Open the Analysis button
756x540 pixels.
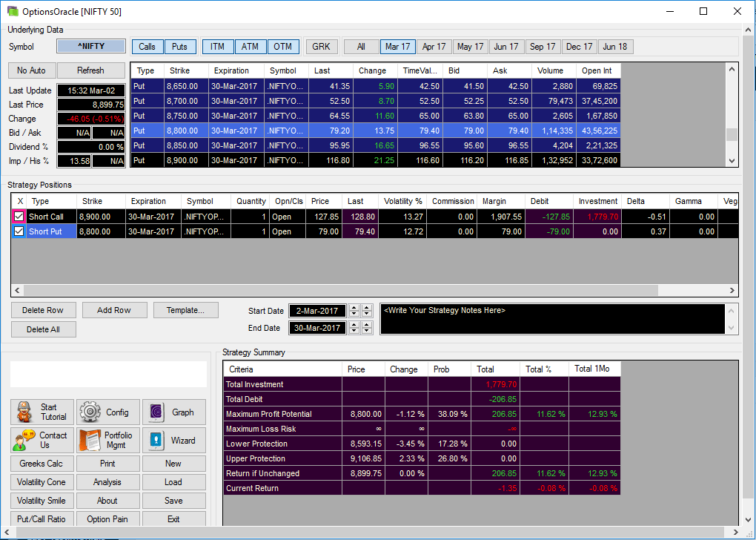108,482
